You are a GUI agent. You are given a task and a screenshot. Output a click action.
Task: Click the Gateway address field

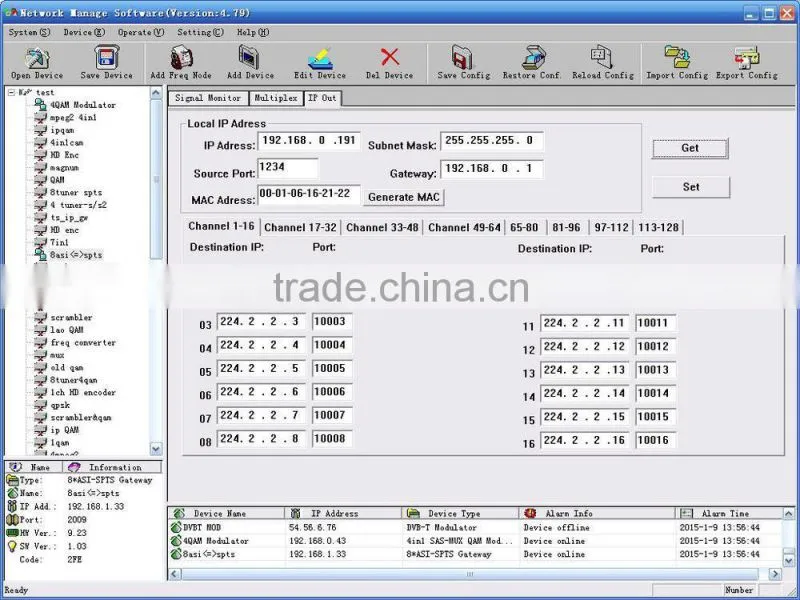[x=492, y=169]
